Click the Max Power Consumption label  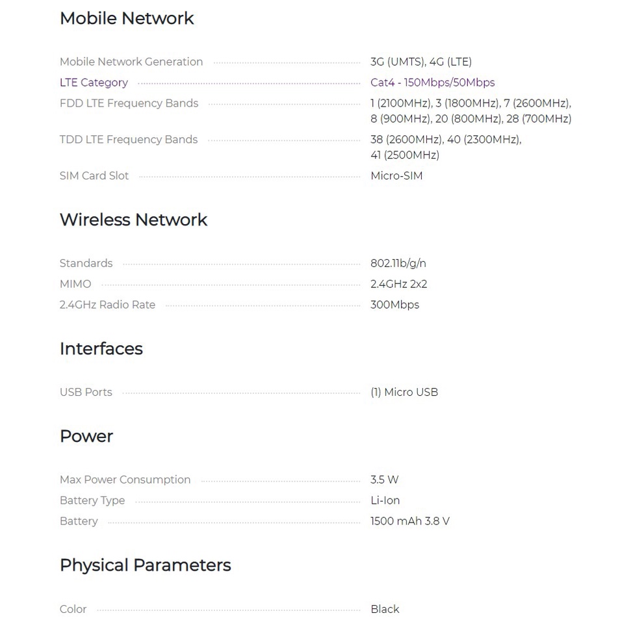(125, 480)
